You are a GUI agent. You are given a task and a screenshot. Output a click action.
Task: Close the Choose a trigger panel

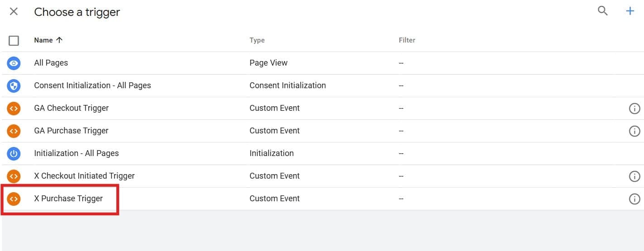[14, 11]
